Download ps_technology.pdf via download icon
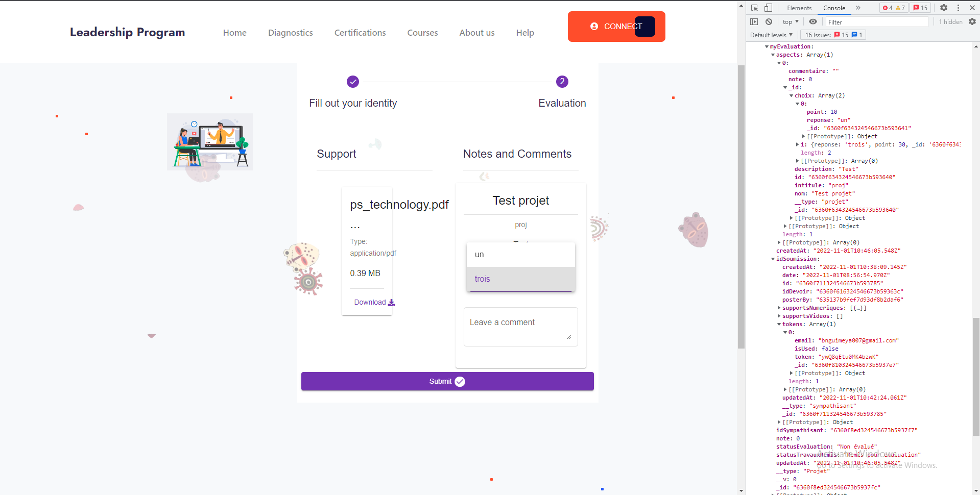Viewport: 980px width, 495px height. (x=391, y=303)
